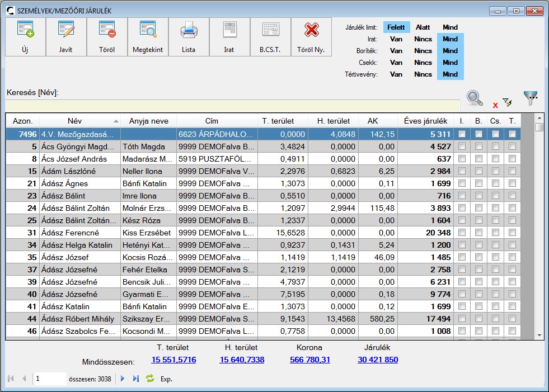
Task: Select Nincs option for Boríték
Action: 423,51
